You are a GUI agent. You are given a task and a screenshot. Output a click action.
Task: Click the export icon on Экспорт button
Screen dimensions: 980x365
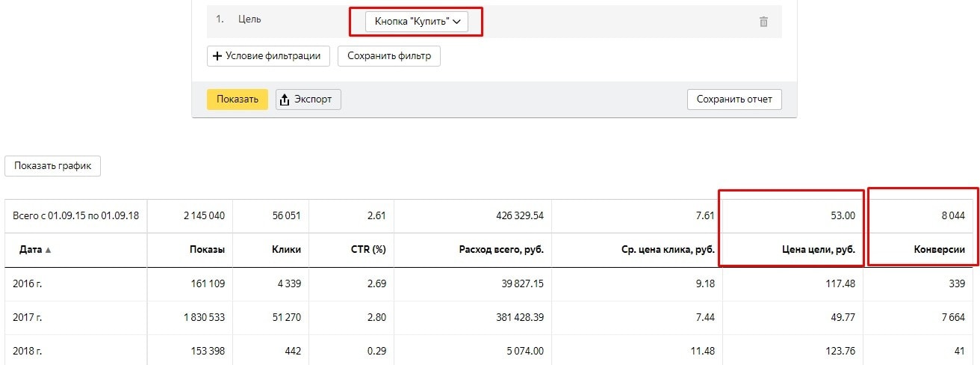285,99
